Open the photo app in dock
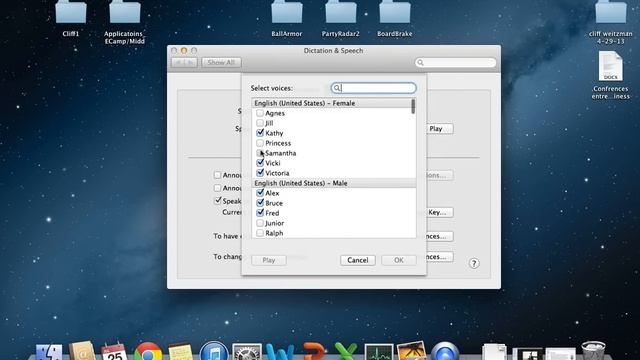 tap(411, 351)
